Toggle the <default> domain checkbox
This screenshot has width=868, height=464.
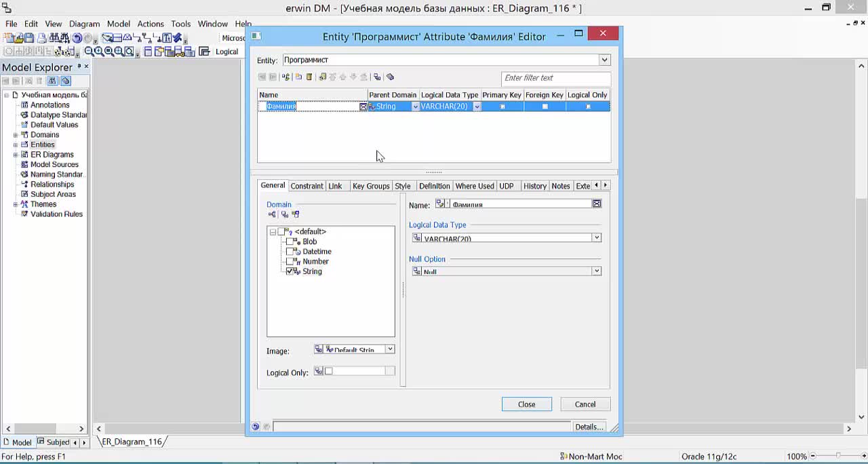[281, 231]
